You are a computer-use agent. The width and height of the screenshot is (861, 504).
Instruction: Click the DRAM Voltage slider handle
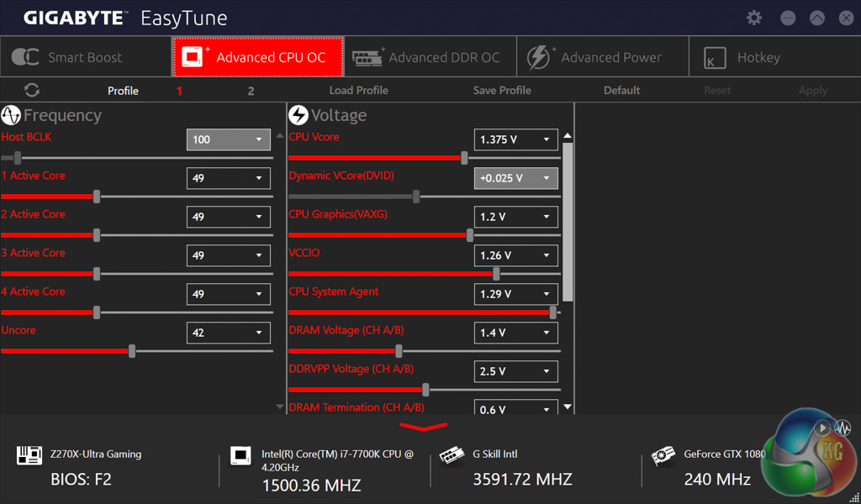point(399,351)
